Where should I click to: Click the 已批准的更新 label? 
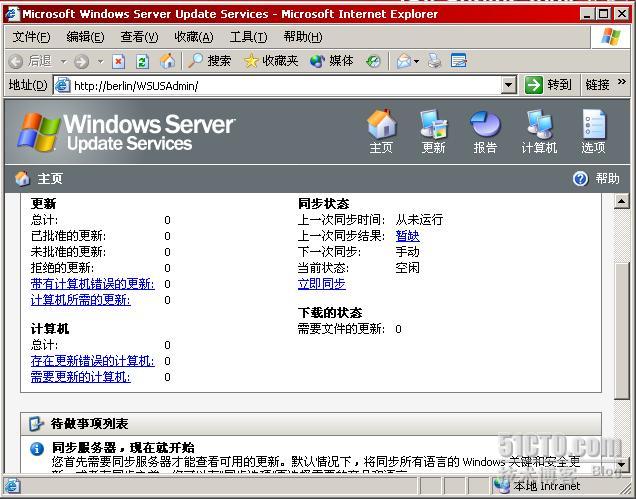(x=68, y=236)
